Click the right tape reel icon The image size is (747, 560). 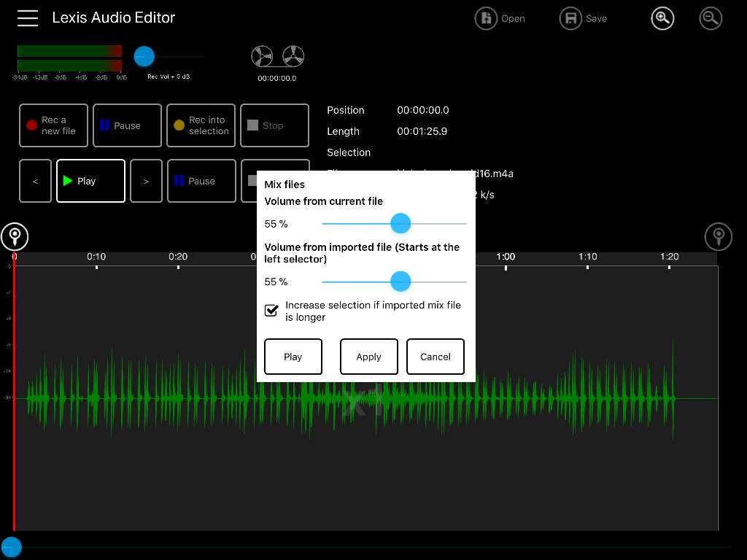(293, 56)
